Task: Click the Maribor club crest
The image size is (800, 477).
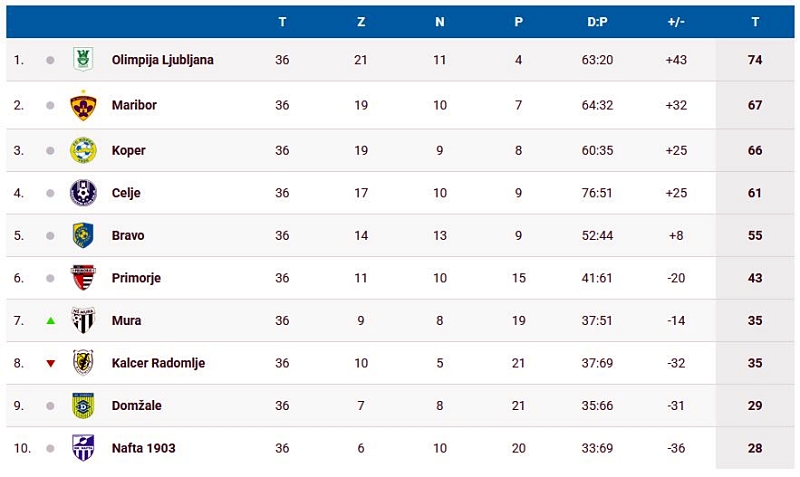Action: pyautogui.click(x=83, y=105)
